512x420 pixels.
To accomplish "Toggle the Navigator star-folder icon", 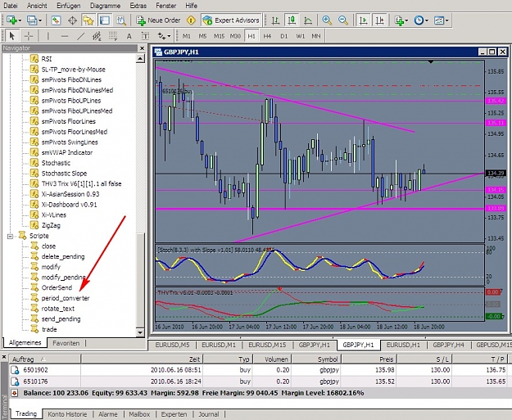I will 88,20.
